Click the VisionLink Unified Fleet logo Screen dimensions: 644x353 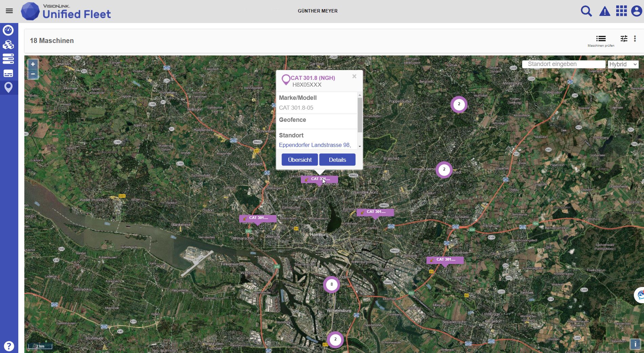tap(66, 11)
